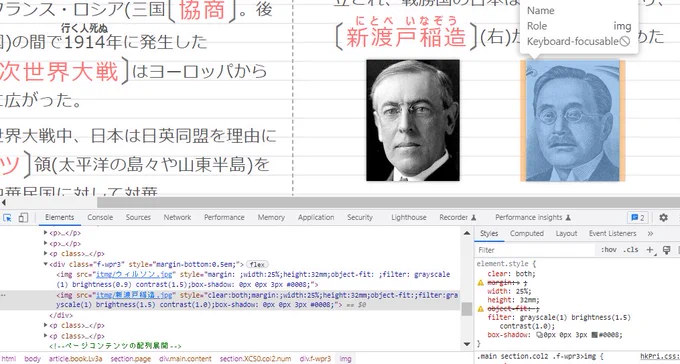Toggle the device toolbar icon
This screenshot has height=364, width=680.
coord(23,217)
